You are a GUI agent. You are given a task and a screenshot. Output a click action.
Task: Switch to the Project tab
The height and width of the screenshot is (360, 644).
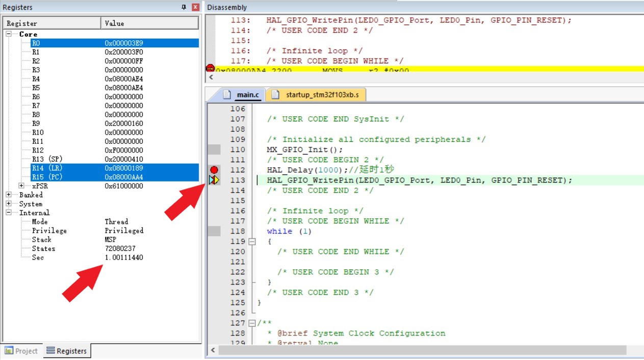coord(21,351)
